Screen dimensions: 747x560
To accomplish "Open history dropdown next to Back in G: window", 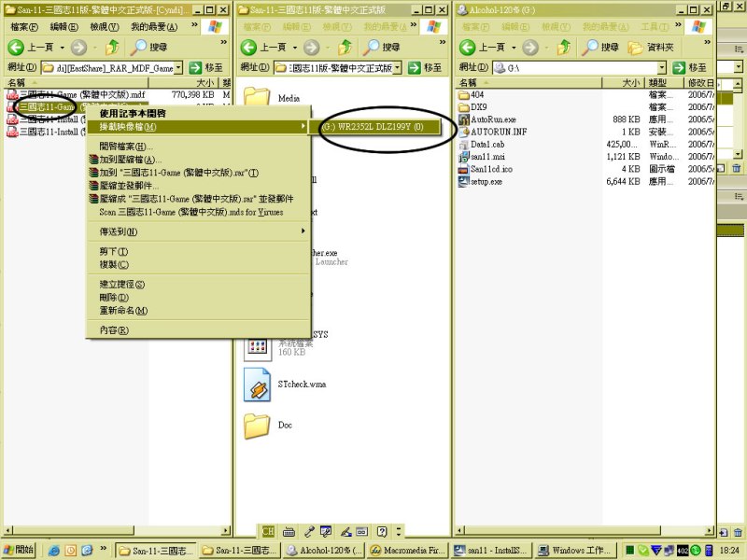I will click(x=514, y=48).
